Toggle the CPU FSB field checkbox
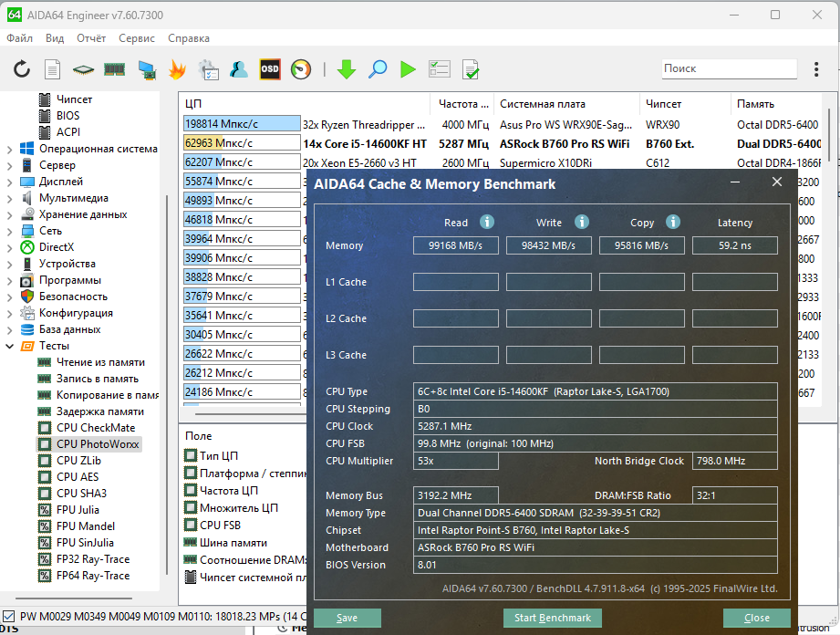The height and width of the screenshot is (635, 840). click(191, 526)
